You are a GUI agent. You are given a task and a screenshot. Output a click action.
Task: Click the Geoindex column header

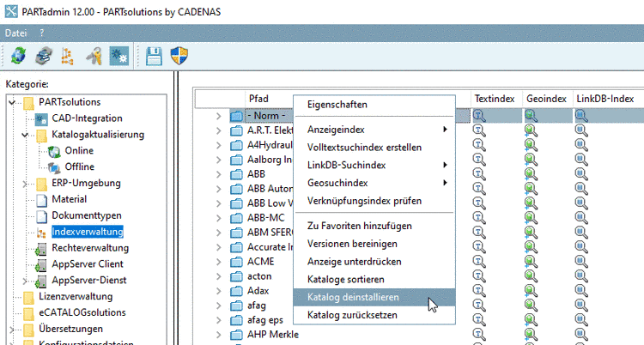point(546,99)
